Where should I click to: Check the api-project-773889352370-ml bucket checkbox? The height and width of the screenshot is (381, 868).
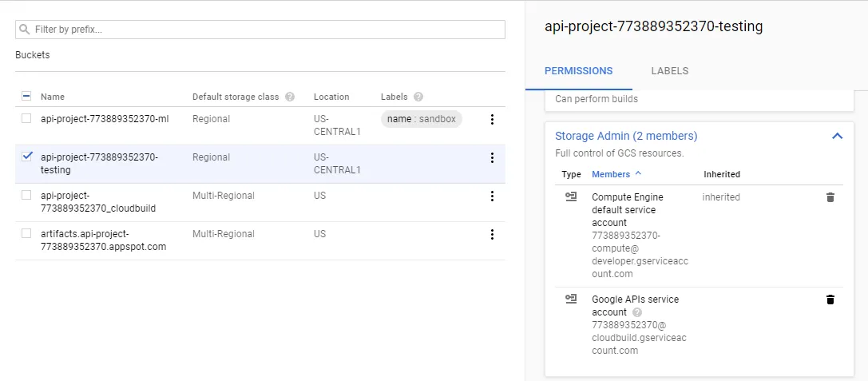[26, 118]
